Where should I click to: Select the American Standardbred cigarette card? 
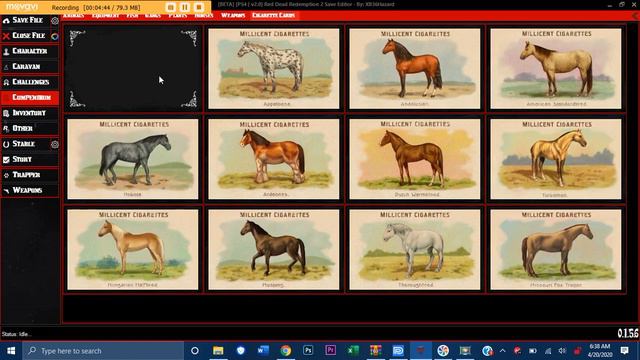(x=556, y=69)
